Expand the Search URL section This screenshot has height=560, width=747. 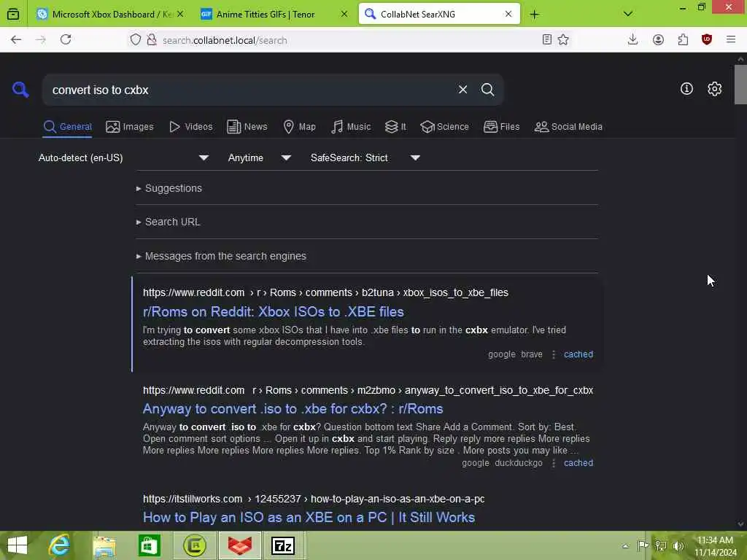[169, 222]
